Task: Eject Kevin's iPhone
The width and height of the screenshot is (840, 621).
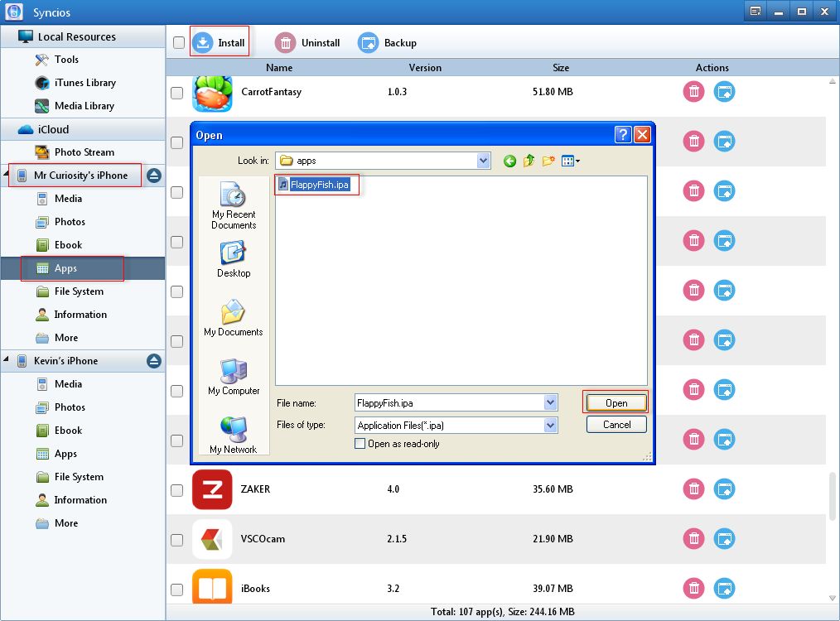Action: coord(154,361)
